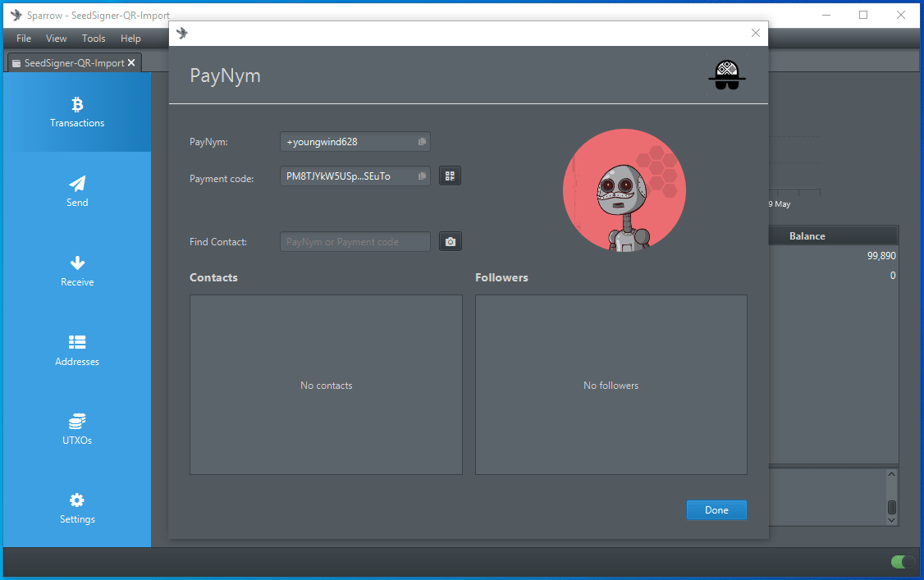This screenshot has width=924, height=580.
Task: Open the Transactions sidebar section
Action: (x=77, y=112)
